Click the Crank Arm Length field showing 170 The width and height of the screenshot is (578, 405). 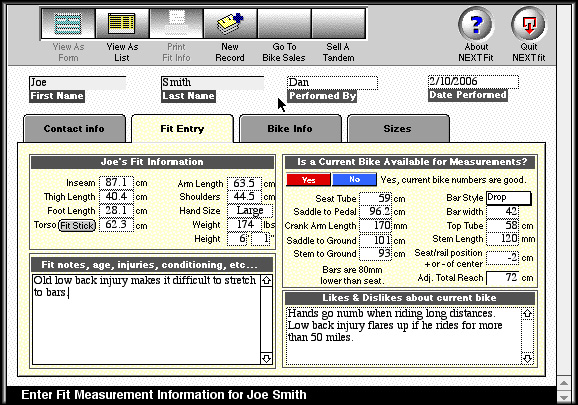coord(375,226)
